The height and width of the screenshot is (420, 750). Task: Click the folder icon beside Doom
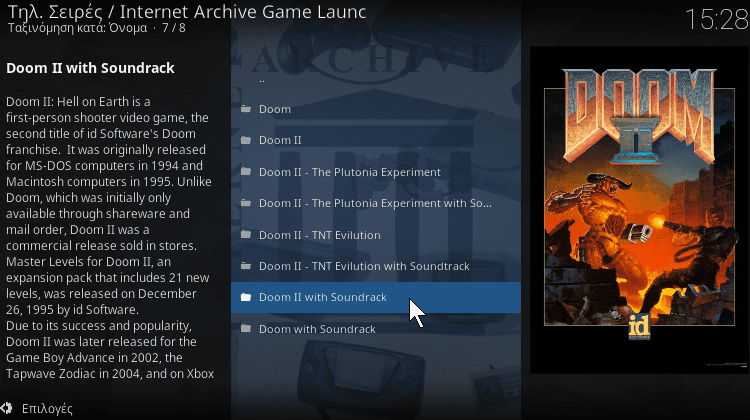tap(246, 109)
